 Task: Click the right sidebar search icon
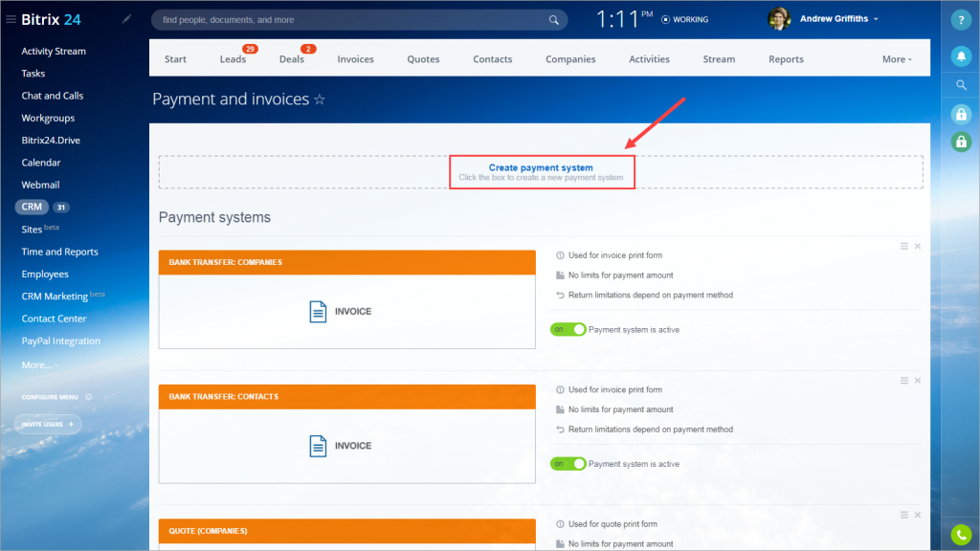click(x=961, y=85)
